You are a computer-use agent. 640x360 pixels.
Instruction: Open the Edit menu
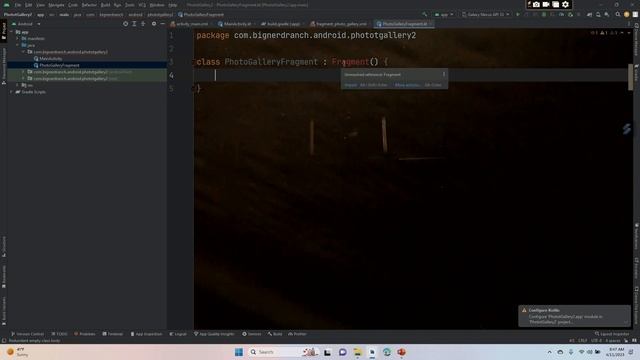[x=29, y=5]
